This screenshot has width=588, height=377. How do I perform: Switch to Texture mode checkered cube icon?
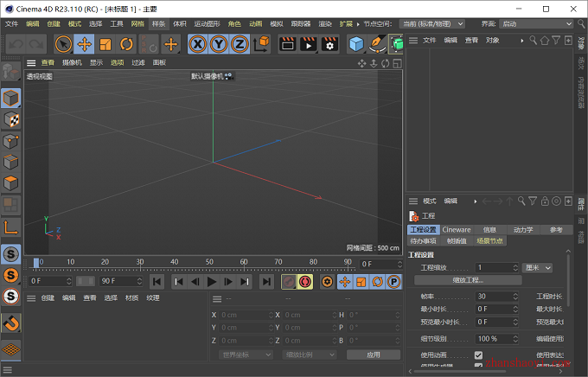point(11,119)
